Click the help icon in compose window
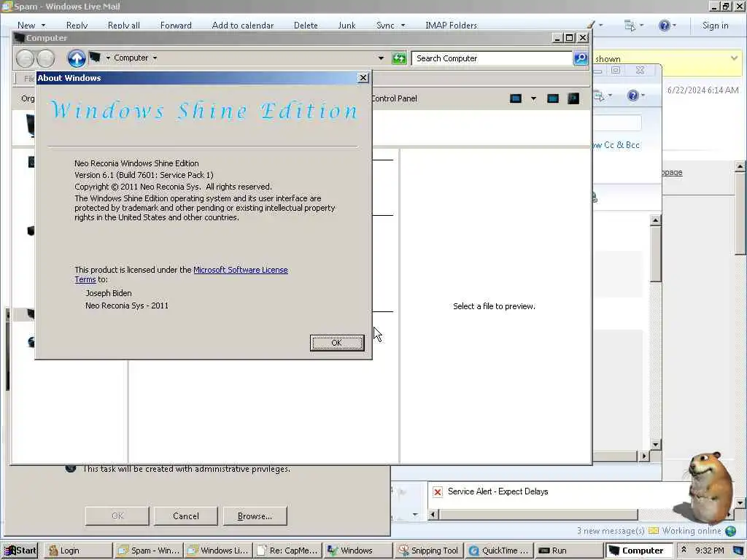Screen dimensions: 747x560 635,96
